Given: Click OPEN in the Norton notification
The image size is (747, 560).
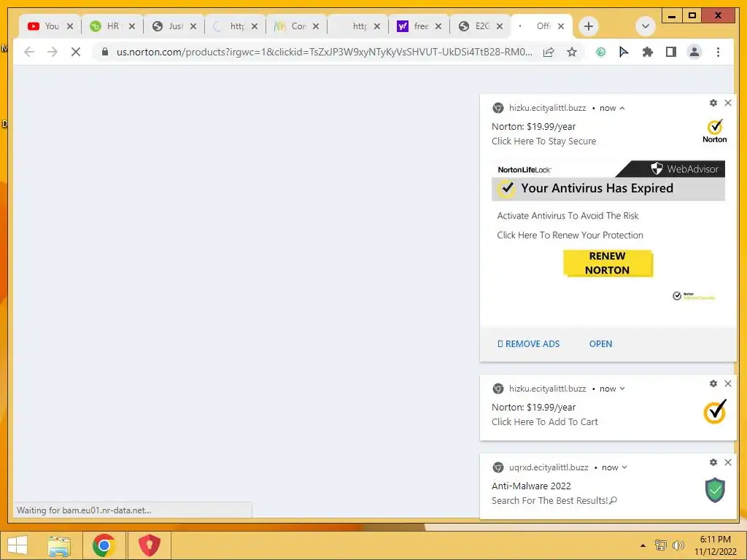Looking at the screenshot, I should [x=600, y=344].
